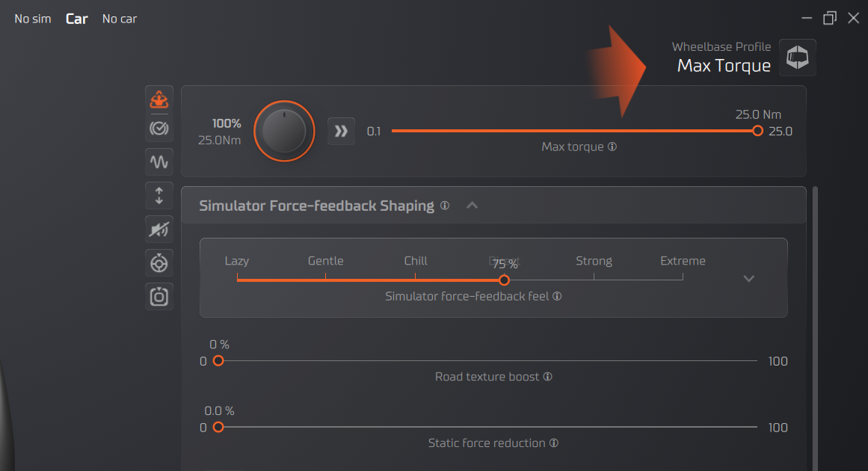
Task: Click the muted speaker icon in sidebar
Action: (x=159, y=229)
